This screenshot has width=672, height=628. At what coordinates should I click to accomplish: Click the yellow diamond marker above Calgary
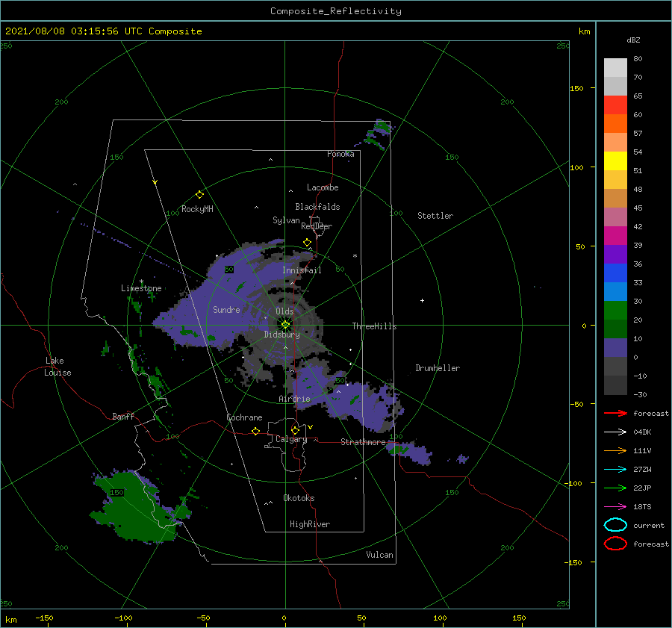[295, 430]
